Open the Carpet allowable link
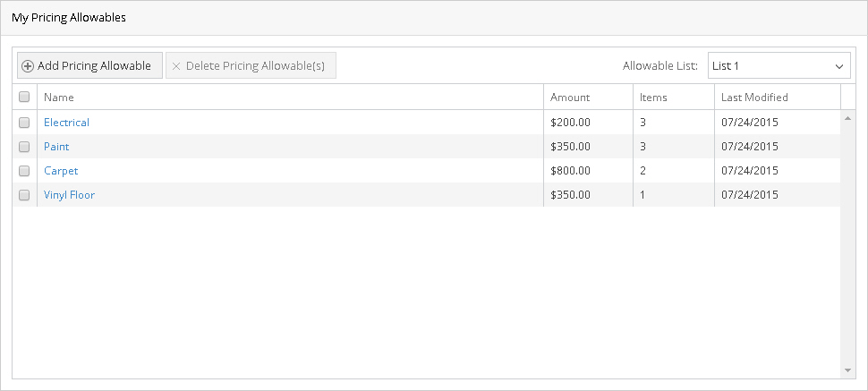This screenshot has height=391, width=868. tap(61, 171)
